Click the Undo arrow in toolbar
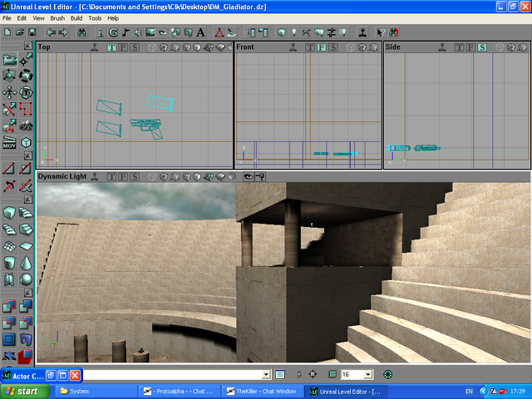Screen dimensions: 532x399 coord(50,32)
